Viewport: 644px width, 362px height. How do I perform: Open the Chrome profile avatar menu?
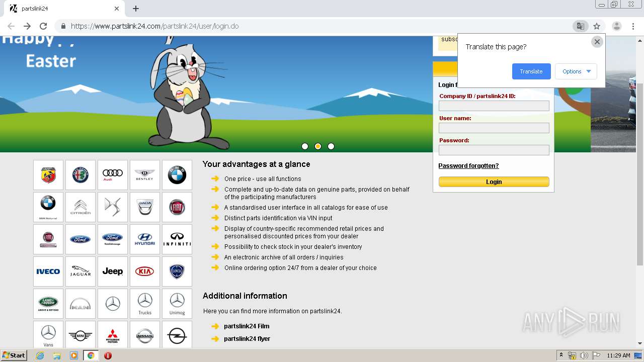pos(617,26)
